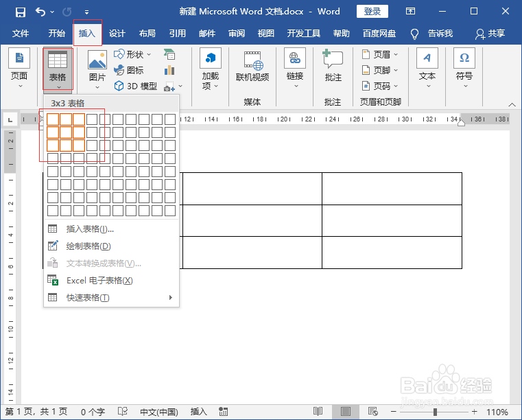Open the 页面 pages dropdown
Viewport: 522px width, 420px height.
click(x=19, y=68)
